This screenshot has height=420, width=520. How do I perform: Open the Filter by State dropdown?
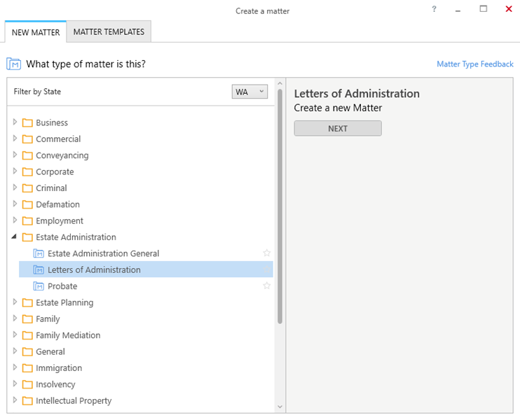tap(249, 92)
